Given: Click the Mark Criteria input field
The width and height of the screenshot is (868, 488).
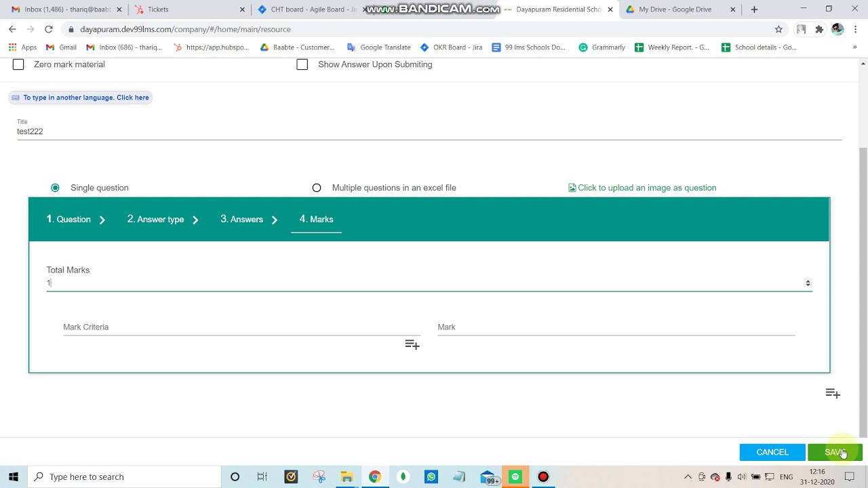Looking at the screenshot, I should 241,327.
